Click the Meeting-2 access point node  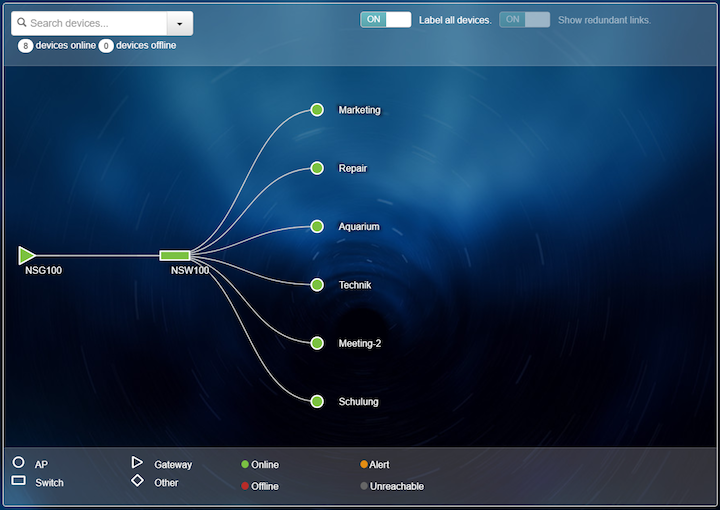(317, 343)
